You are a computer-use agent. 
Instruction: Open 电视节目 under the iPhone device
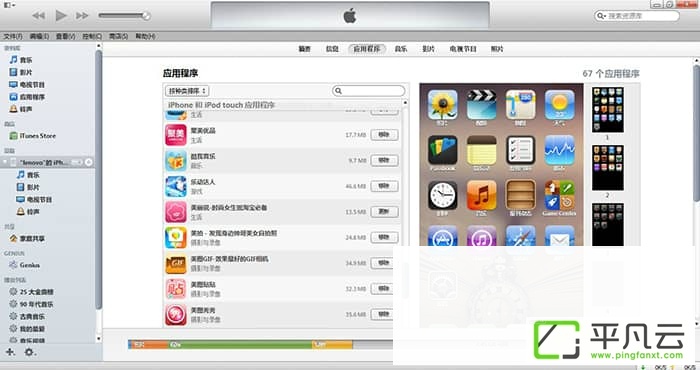point(34,200)
